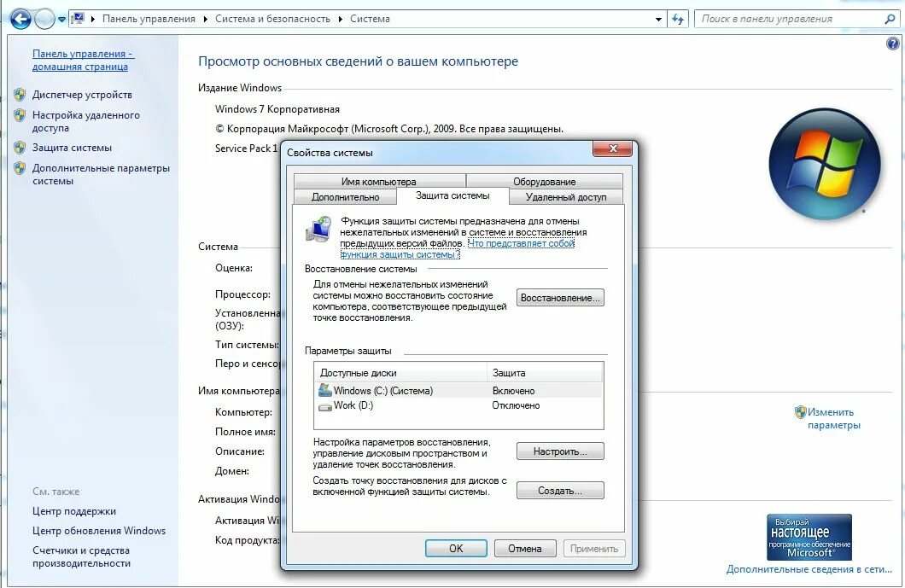Open Дополнительные сведения в сети link

pyautogui.click(x=809, y=569)
